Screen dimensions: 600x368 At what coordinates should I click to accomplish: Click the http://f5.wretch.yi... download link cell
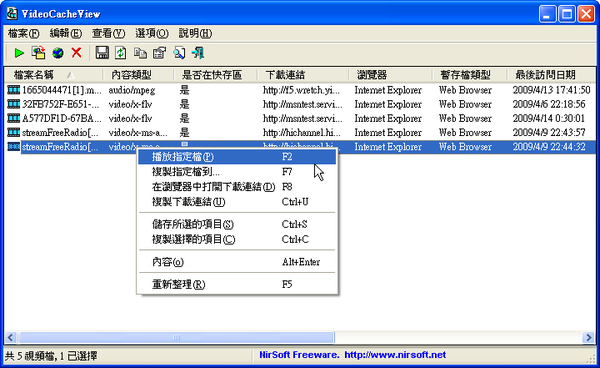pyautogui.click(x=301, y=90)
